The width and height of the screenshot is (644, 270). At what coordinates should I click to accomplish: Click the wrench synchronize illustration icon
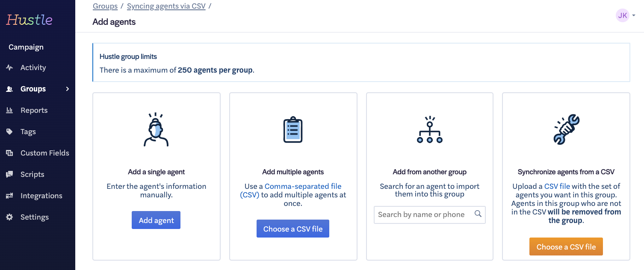point(566,129)
